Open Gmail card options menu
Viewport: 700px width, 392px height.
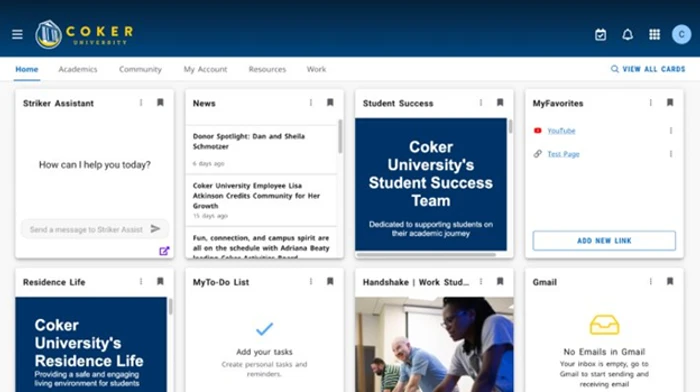click(x=650, y=281)
